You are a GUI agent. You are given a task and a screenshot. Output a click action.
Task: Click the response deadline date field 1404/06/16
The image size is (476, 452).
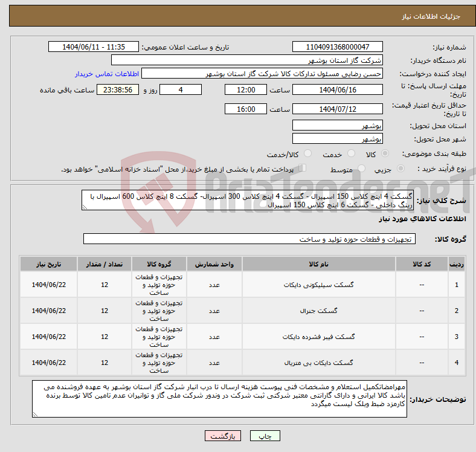(337, 89)
